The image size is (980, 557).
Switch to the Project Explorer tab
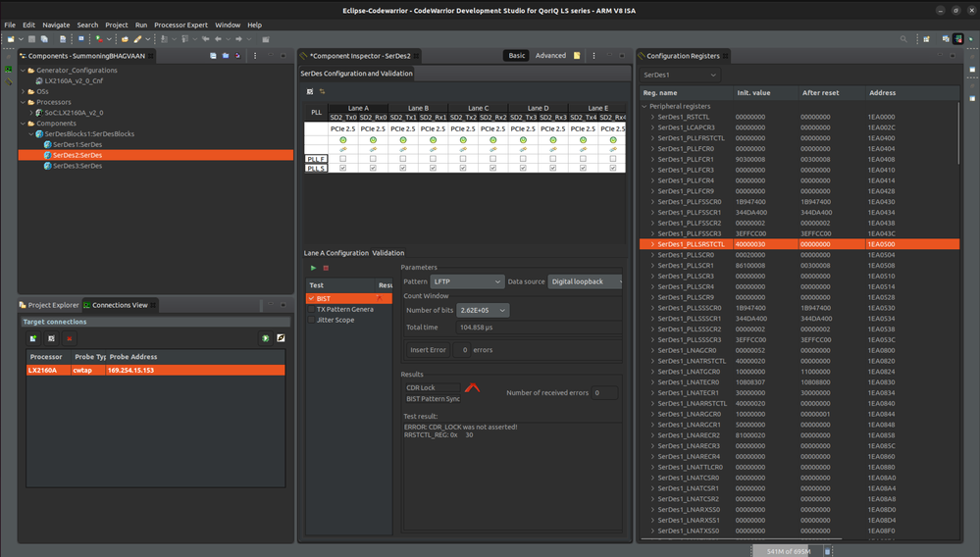point(49,305)
